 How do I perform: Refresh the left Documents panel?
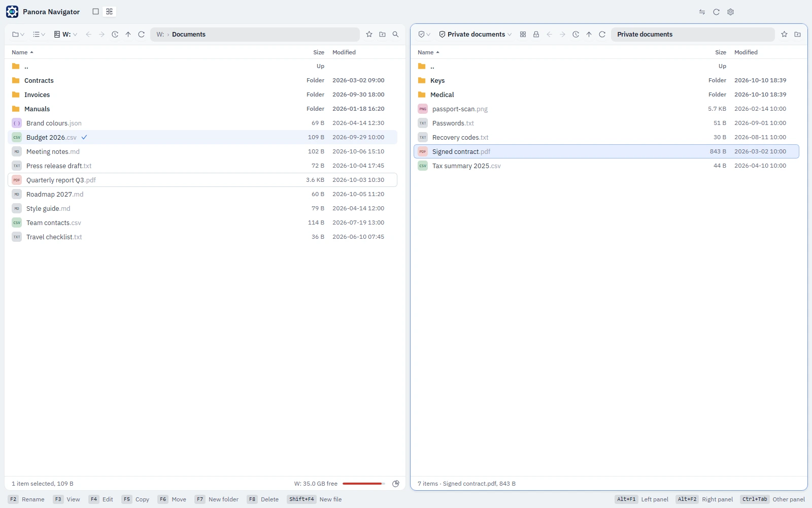point(142,35)
